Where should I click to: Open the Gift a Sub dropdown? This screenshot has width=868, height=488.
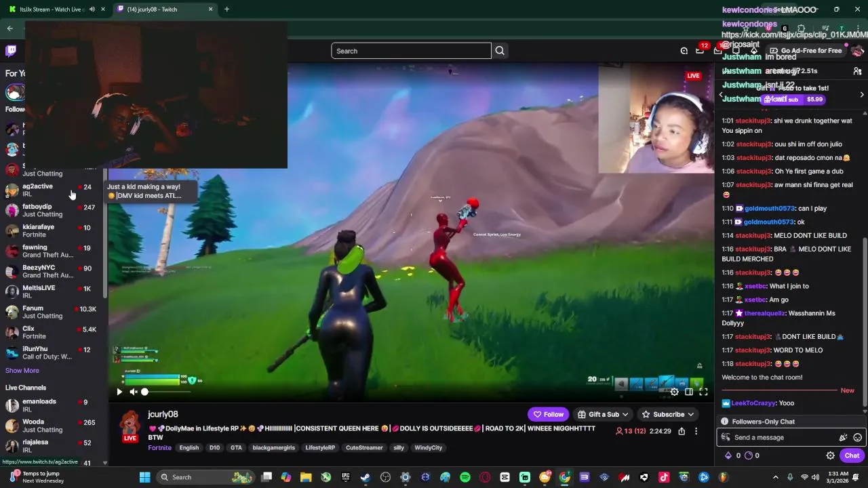pos(602,415)
